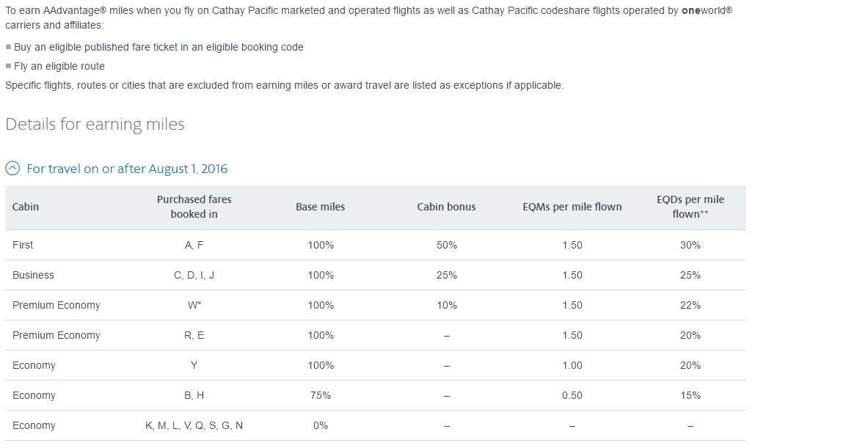Select the 75% base miles value
Screen dimensions: 868x448
[x=320, y=395]
